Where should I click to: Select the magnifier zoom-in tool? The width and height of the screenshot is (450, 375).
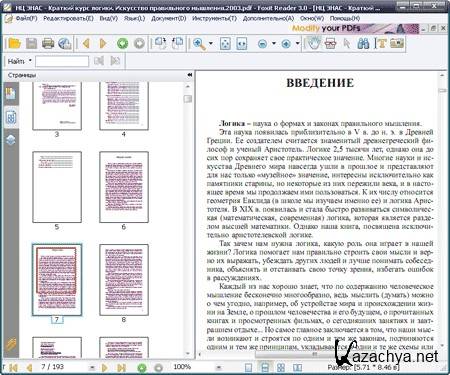point(199,44)
